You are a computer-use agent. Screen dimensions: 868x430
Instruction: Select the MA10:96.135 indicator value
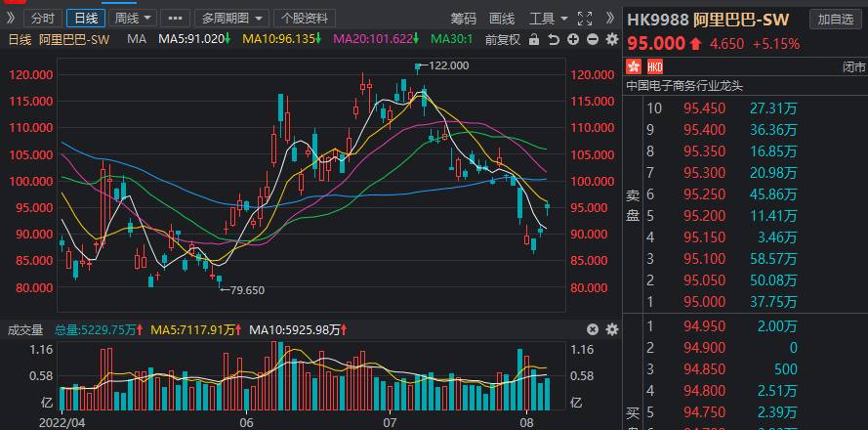click(x=282, y=39)
